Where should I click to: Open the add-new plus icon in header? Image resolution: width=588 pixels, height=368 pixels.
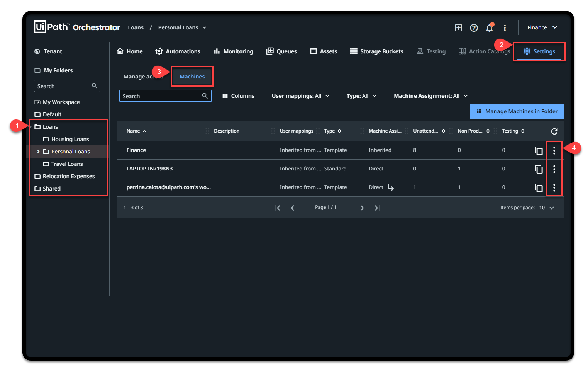[458, 27]
